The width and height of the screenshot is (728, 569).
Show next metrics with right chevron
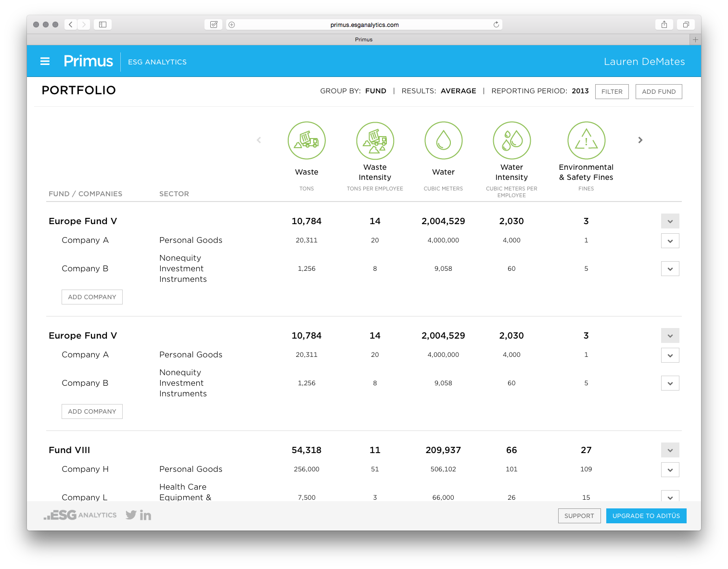[x=640, y=140]
